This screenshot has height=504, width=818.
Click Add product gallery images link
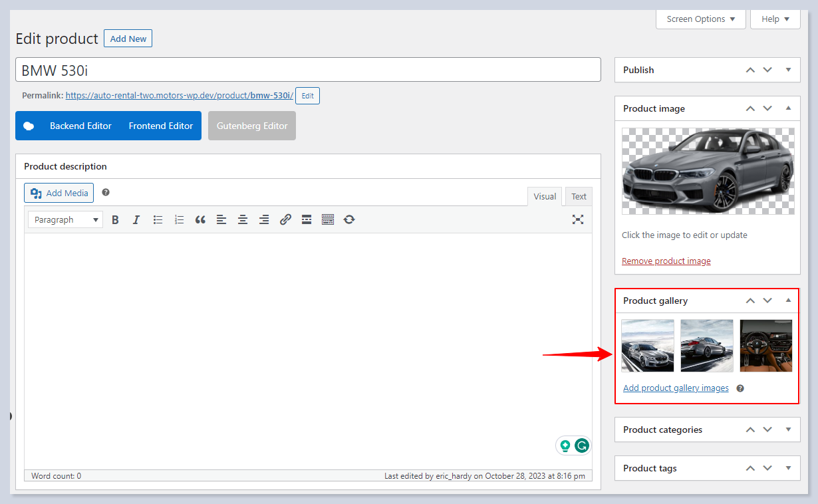676,388
